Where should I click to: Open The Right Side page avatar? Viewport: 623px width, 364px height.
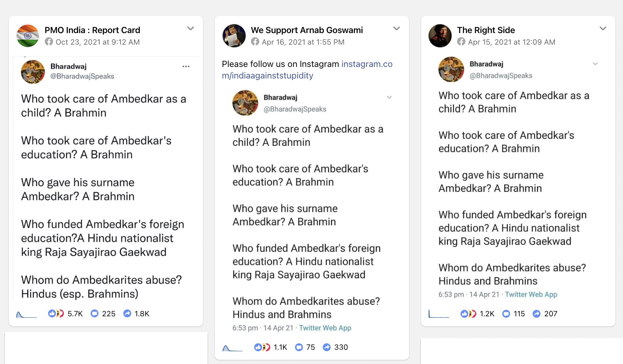[440, 35]
